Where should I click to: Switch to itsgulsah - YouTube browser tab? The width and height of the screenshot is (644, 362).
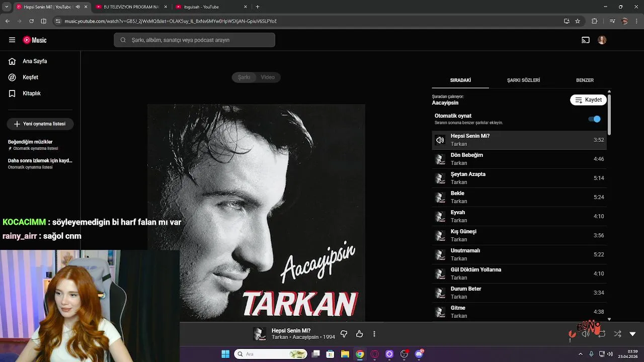pos(211,7)
